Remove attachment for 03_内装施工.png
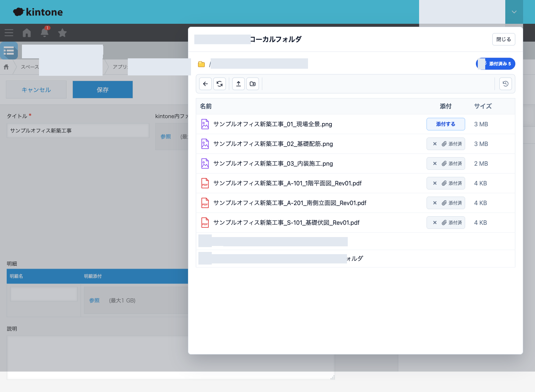Screen dimensions: 535x392 [x=435, y=163]
